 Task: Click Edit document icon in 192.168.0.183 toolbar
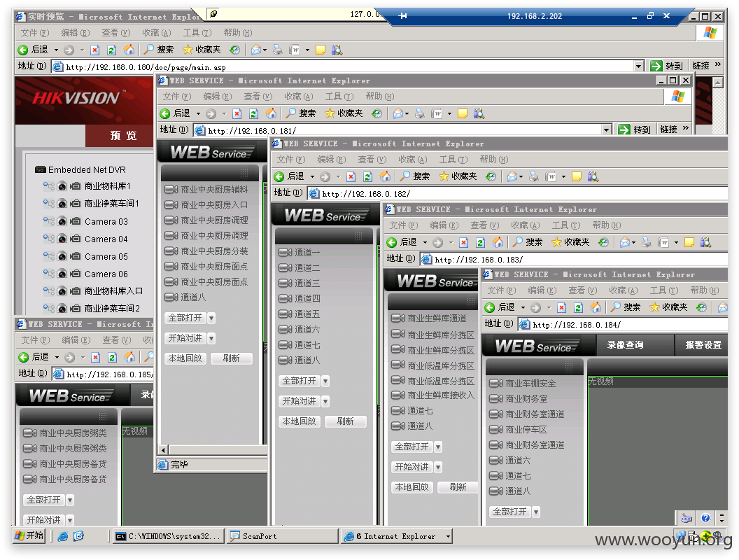tap(663, 242)
